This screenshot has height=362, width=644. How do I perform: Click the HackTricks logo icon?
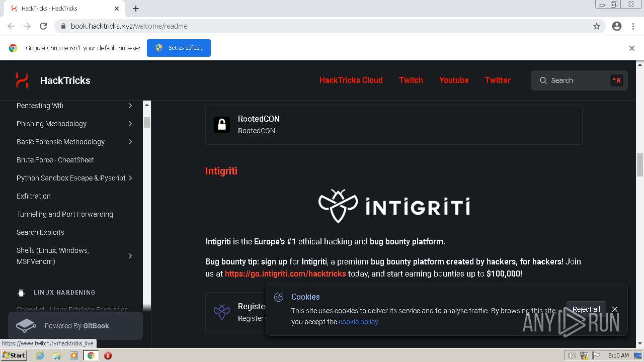22,80
